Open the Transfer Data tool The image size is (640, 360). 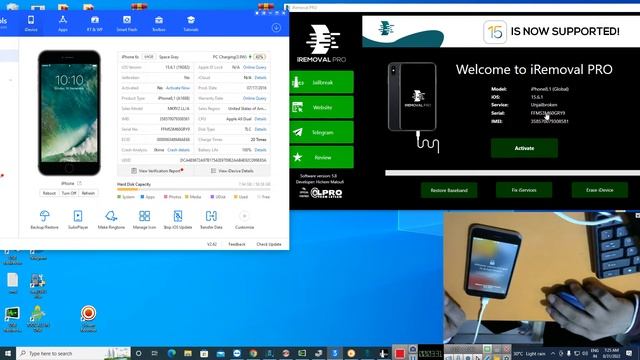point(211,219)
